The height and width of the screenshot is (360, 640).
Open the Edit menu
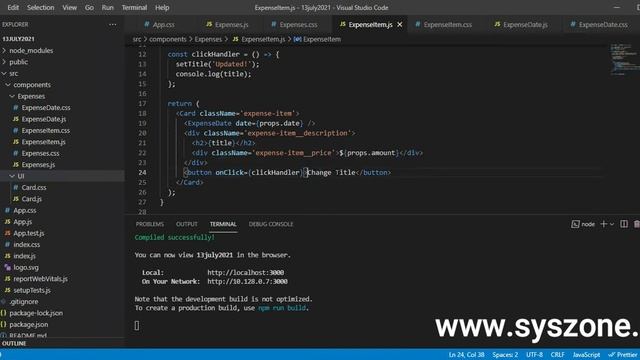[13, 7]
